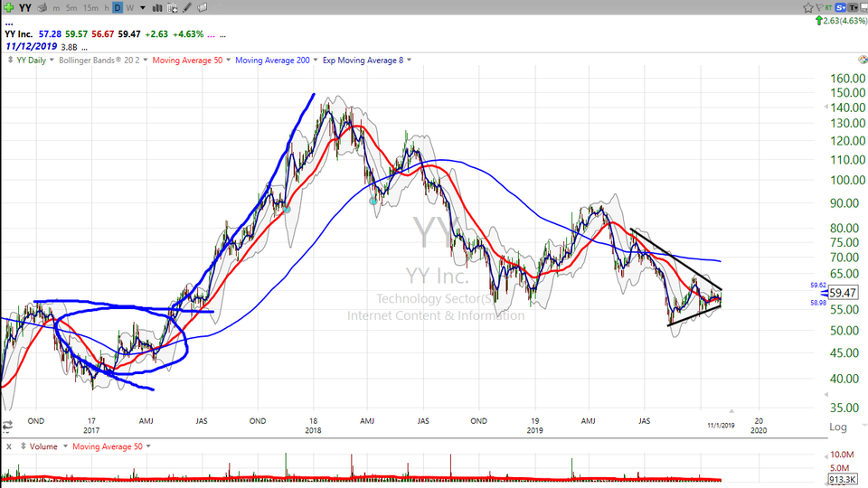Click the low price 56.67
This screenshot has height=488, width=868.
102,34
